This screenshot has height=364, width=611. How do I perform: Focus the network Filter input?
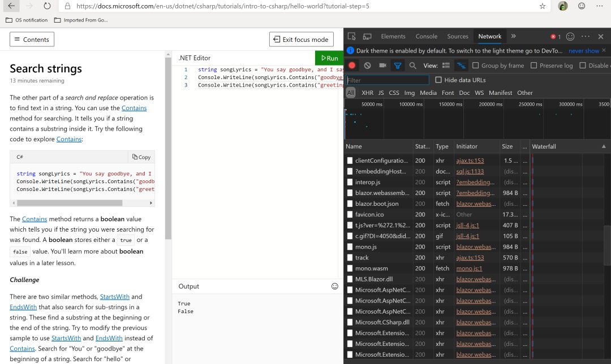pyautogui.click(x=388, y=80)
